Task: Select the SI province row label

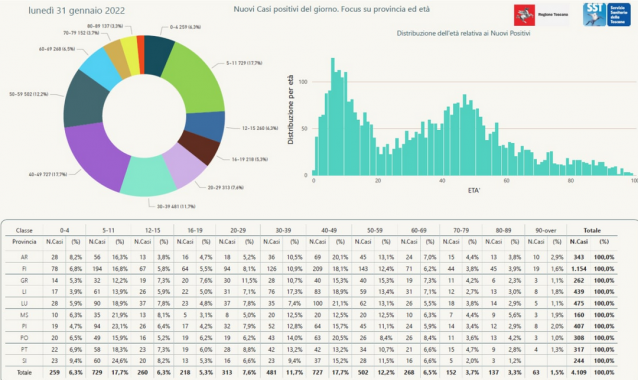Action: pyautogui.click(x=24, y=361)
